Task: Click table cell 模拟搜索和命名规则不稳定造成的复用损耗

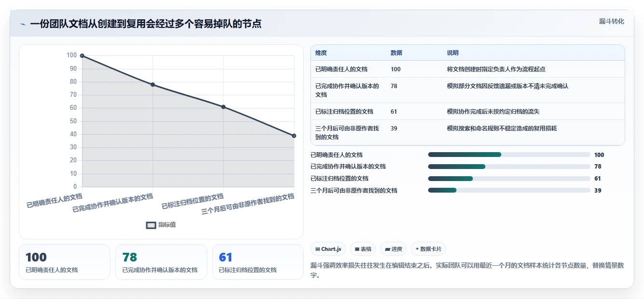Action: [502, 129]
